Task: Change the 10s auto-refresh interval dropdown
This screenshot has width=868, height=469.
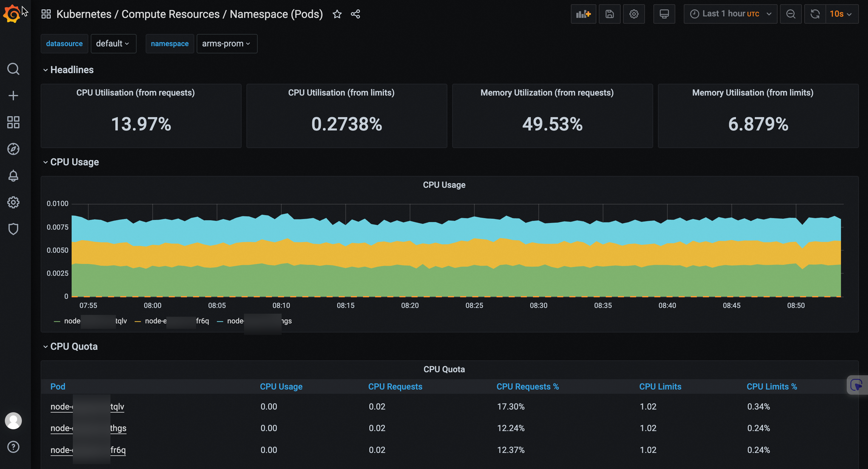Action: 841,14
